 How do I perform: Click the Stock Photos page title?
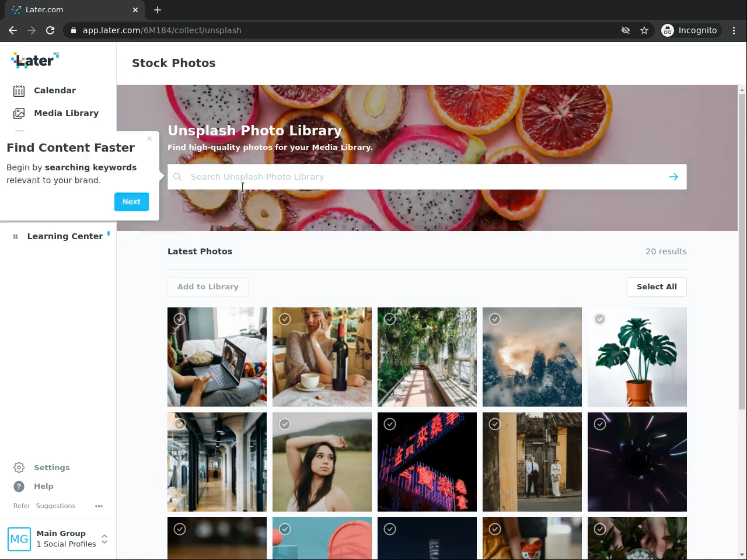click(x=174, y=63)
